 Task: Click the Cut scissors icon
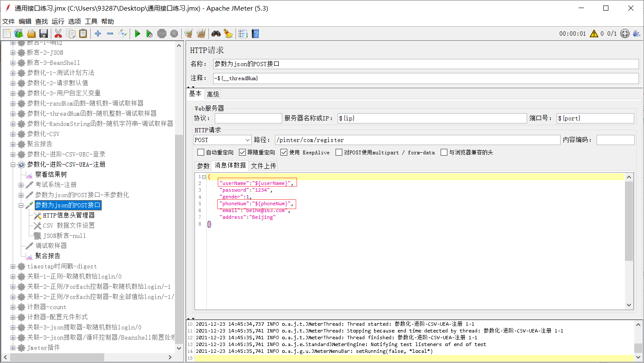(58, 34)
